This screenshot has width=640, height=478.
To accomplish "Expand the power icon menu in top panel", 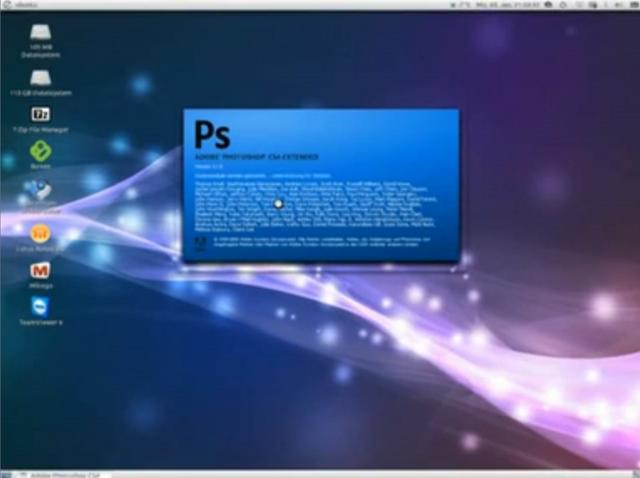I will 631,4.
